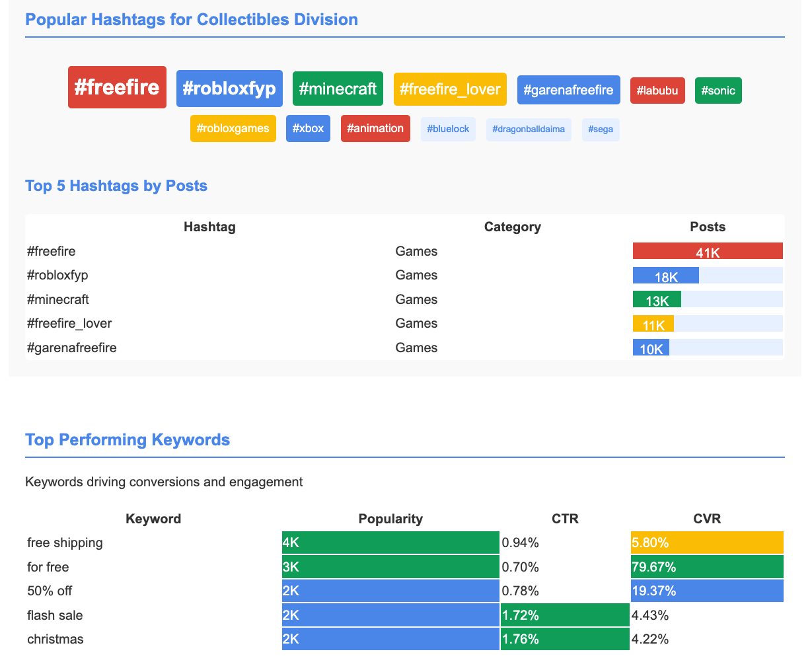Click the 10K posts bar
This screenshot has height=670, width=812.
coord(651,348)
